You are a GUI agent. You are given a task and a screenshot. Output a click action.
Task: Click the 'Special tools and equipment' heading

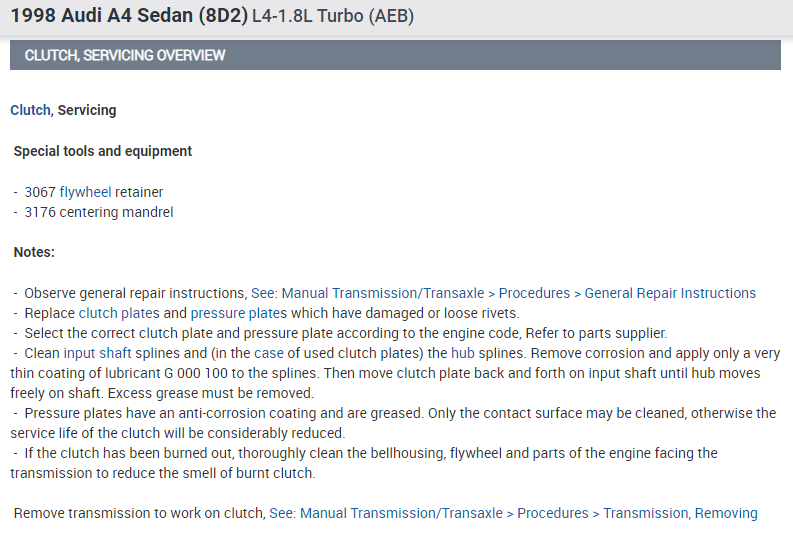[103, 151]
